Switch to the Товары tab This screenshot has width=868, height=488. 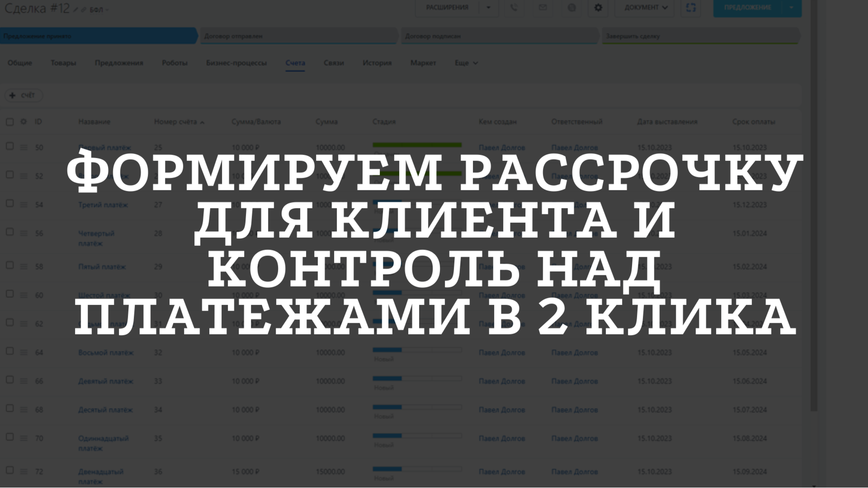click(x=63, y=63)
